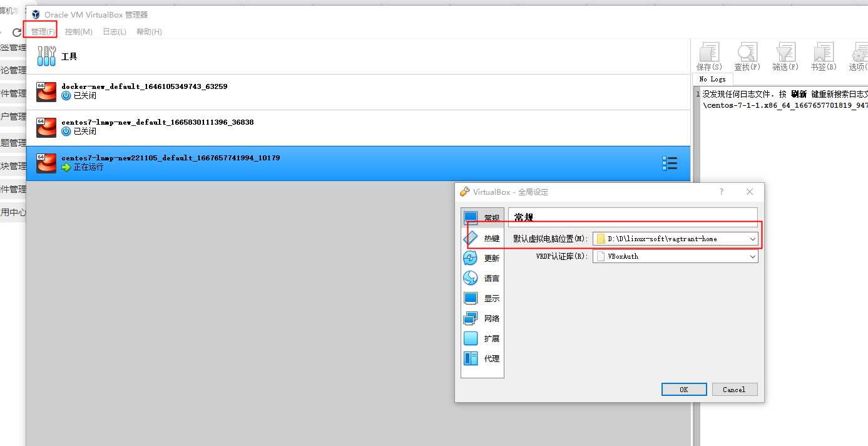Viewport: 868px width, 446px height.
Task: Select the running centos7-lnmp-new221105 virtual machine
Action: pos(358,163)
